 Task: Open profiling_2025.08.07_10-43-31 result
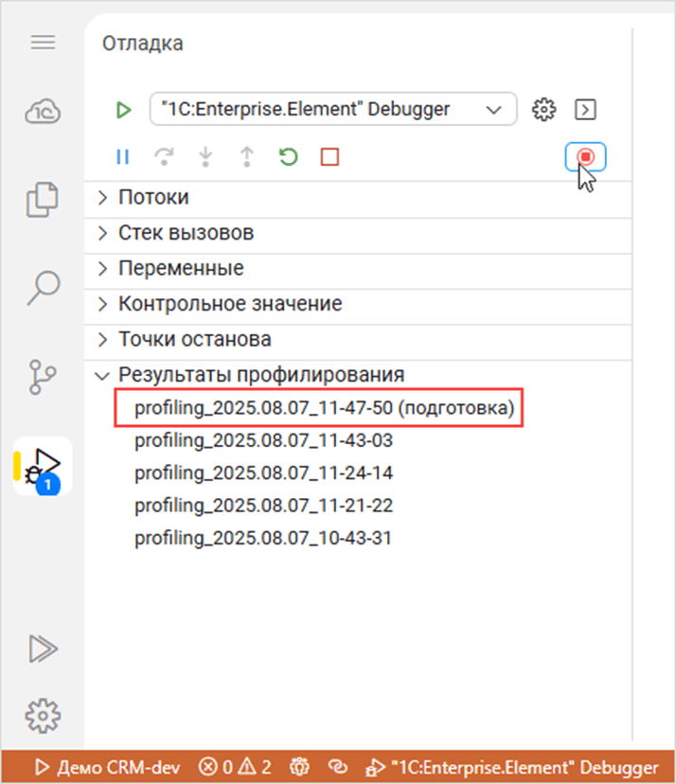(x=263, y=539)
